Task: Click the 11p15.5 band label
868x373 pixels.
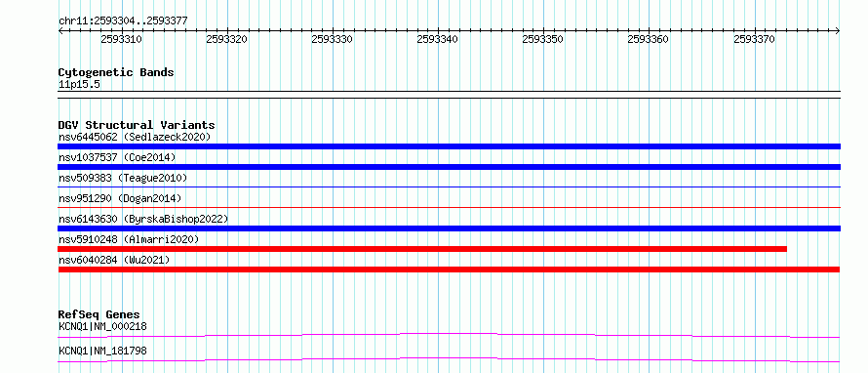Action: pyautogui.click(x=79, y=84)
